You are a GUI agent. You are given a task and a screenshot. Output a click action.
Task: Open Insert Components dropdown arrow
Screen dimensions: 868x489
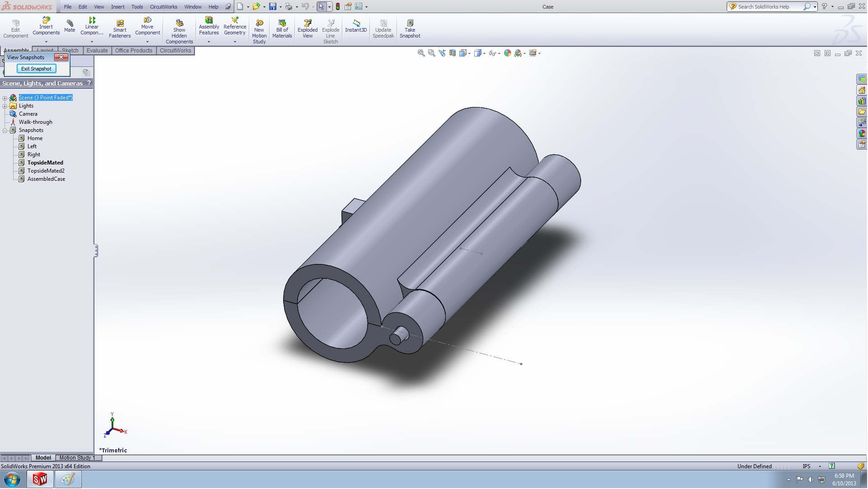click(46, 42)
